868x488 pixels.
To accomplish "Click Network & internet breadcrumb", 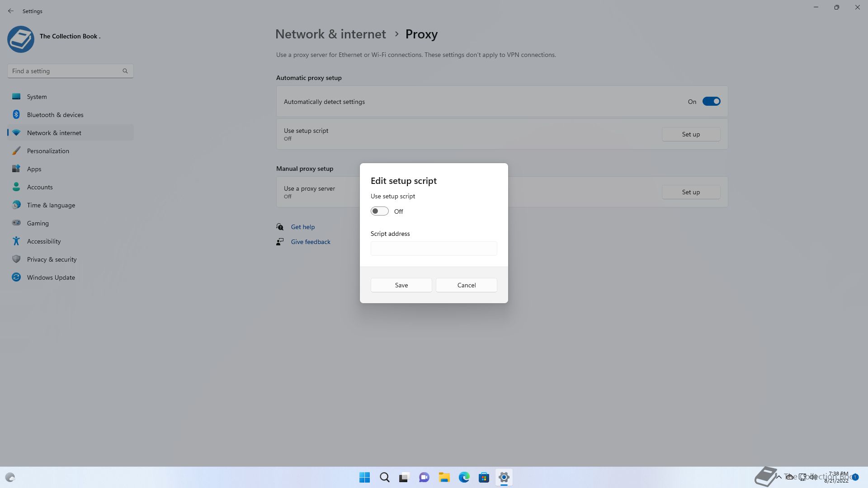I will [x=330, y=34].
